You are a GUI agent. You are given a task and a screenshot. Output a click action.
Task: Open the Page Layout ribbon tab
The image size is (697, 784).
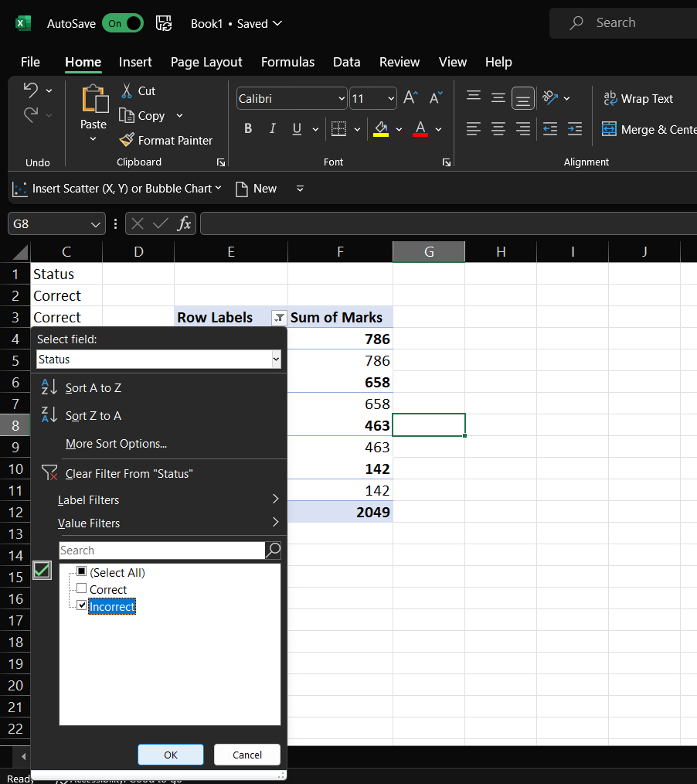206,62
